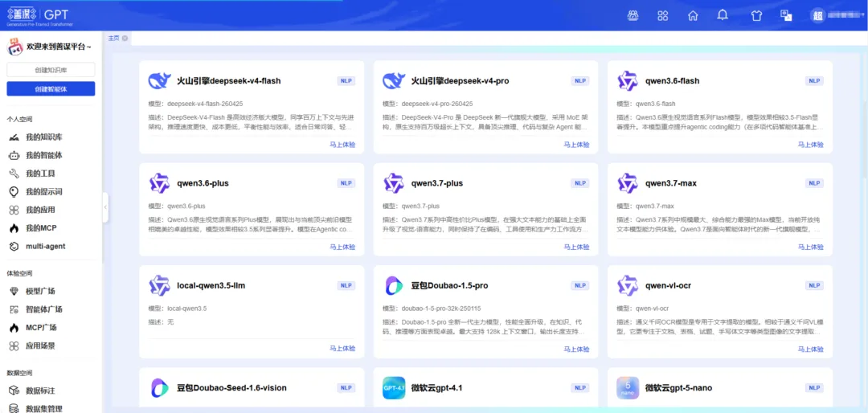Viewport: 868px width, 413px height.
Task: Click NLP tag on qwen3.7-max card
Action: [x=814, y=183]
